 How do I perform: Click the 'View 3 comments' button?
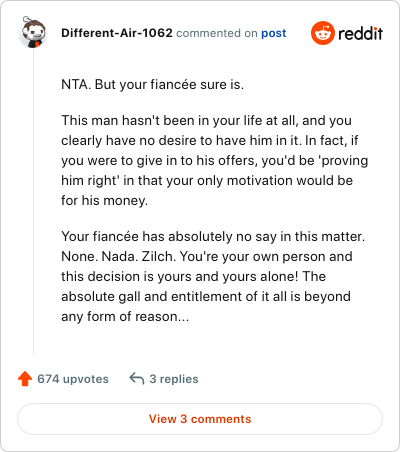pyautogui.click(x=200, y=419)
